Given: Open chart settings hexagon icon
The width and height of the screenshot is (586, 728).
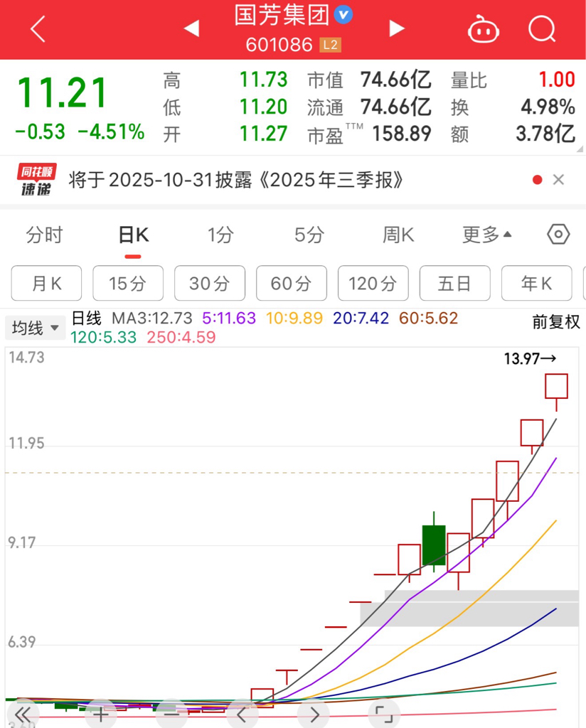Looking at the screenshot, I should click(558, 235).
